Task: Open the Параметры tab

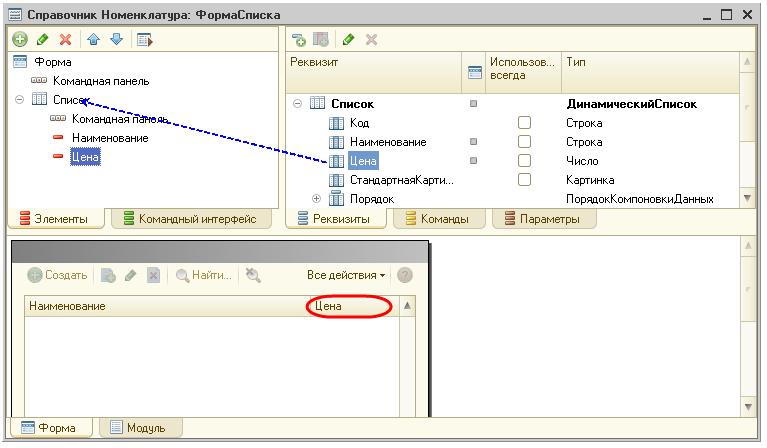Action: (x=543, y=219)
